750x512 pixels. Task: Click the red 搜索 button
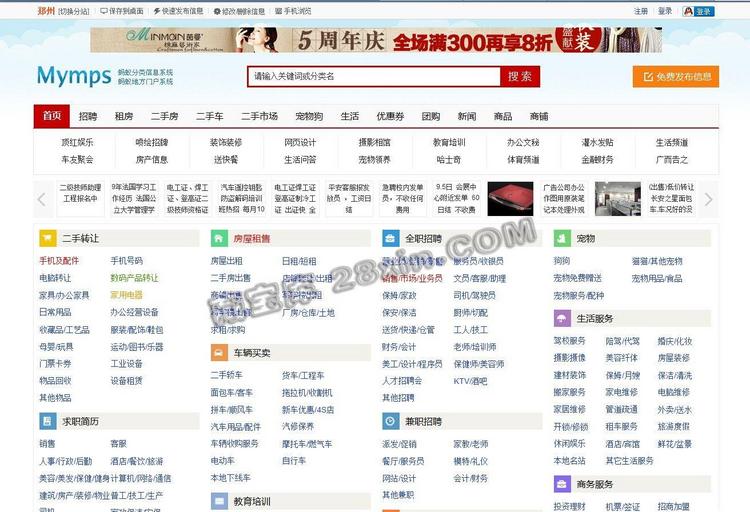520,77
